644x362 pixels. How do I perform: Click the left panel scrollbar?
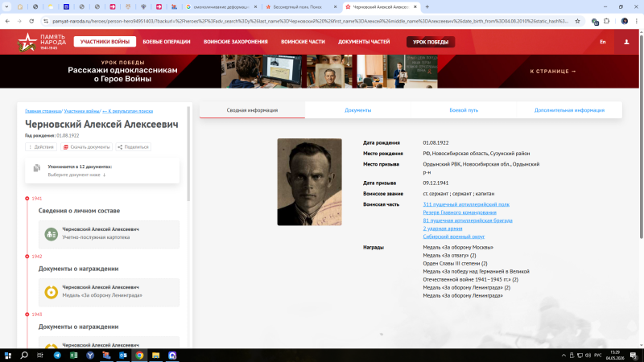click(x=188, y=154)
